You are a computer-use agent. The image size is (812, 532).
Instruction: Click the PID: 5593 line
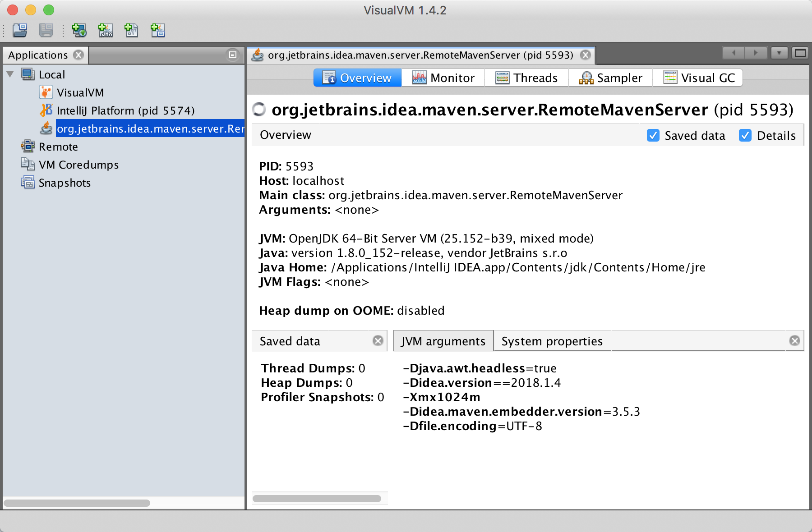click(x=286, y=166)
